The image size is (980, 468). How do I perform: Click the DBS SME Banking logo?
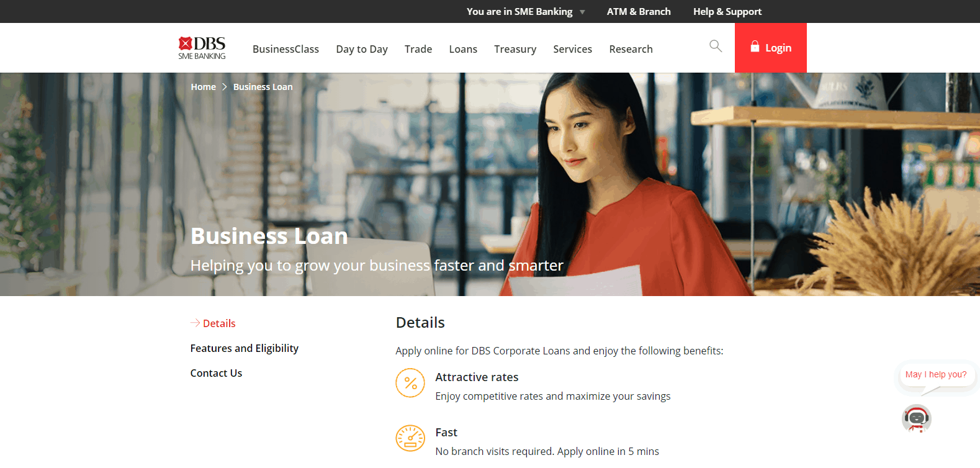point(202,48)
